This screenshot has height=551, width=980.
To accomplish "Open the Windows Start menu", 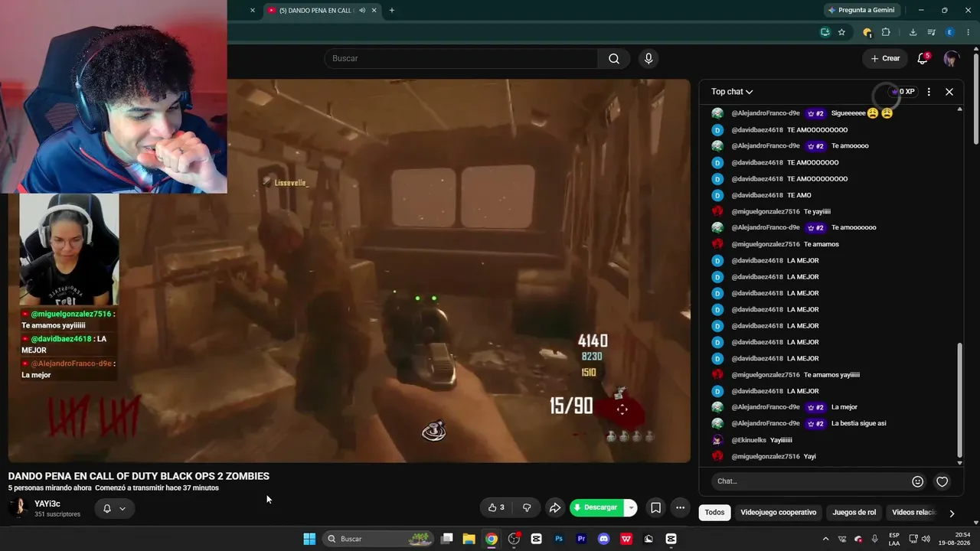I will pyautogui.click(x=309, y=539).
